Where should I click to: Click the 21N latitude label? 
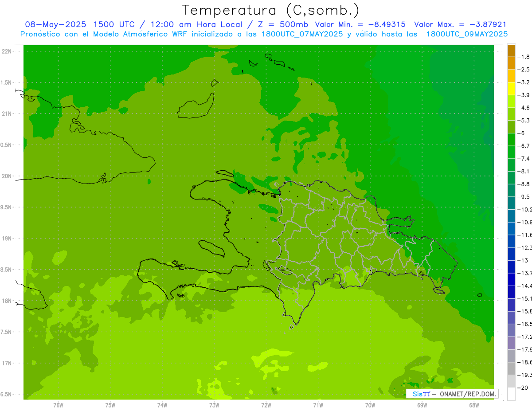(7, 114)
